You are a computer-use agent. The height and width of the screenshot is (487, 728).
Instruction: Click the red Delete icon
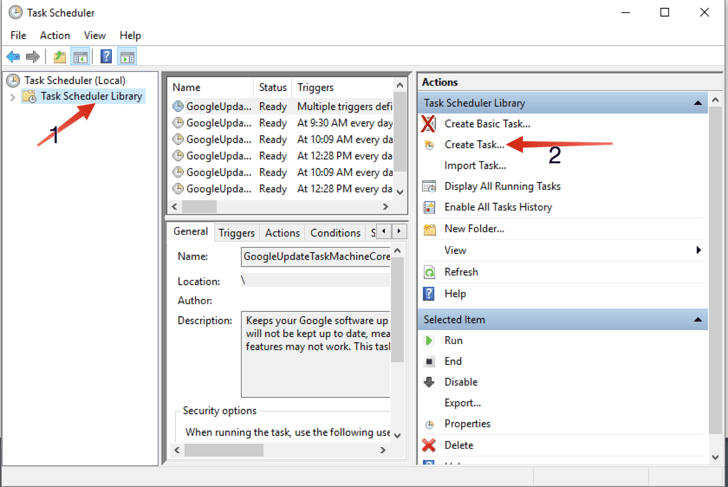(x=429, y=445)
